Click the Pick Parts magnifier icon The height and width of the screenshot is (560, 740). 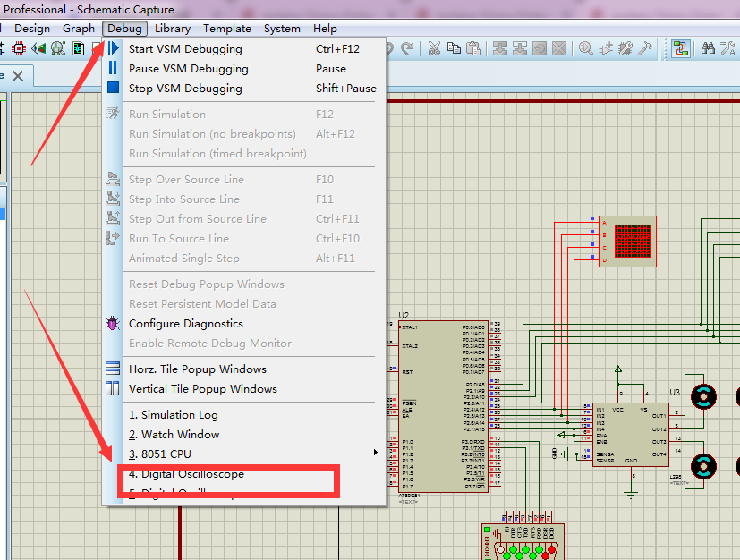tap(586, 48)
